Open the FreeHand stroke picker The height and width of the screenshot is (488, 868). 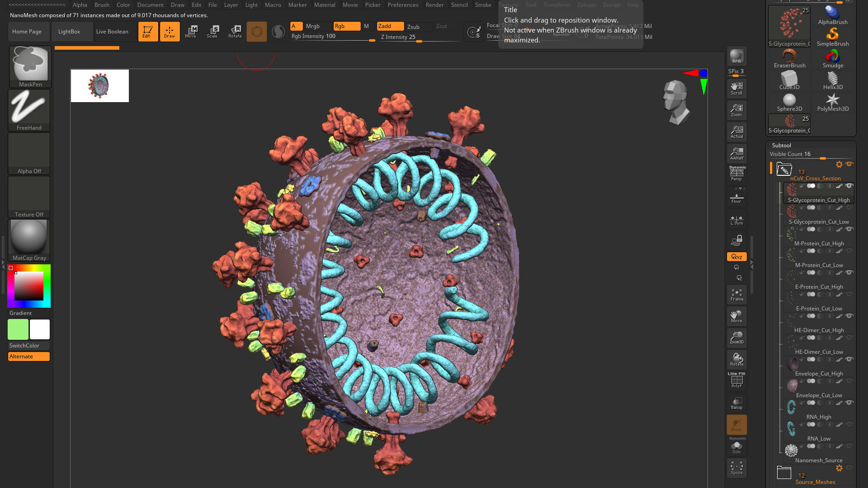click(x=29, y=110)
